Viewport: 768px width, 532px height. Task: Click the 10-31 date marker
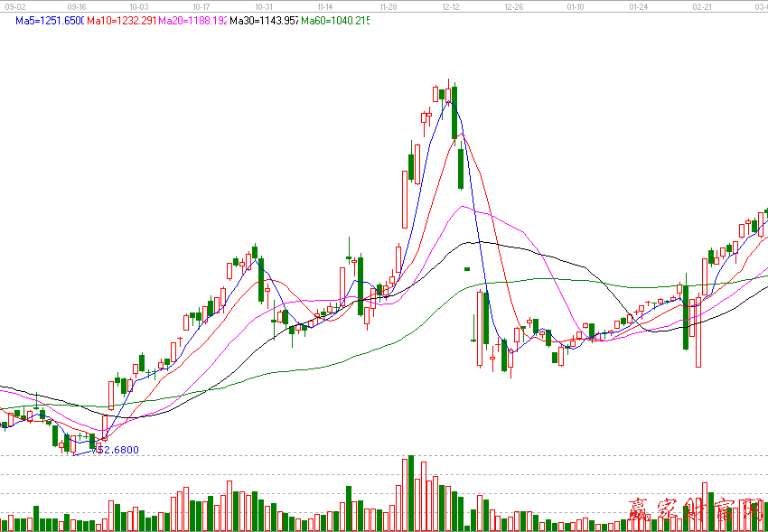click(264, 6)
